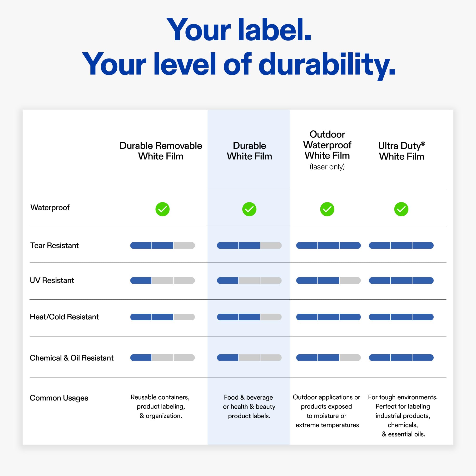The height and width of the screenshot is (476, 476).
Task: Click the Outdoor Waterproof Chemical & Oil rating bar
Action: pyautogui.click(x=328, y=357)
